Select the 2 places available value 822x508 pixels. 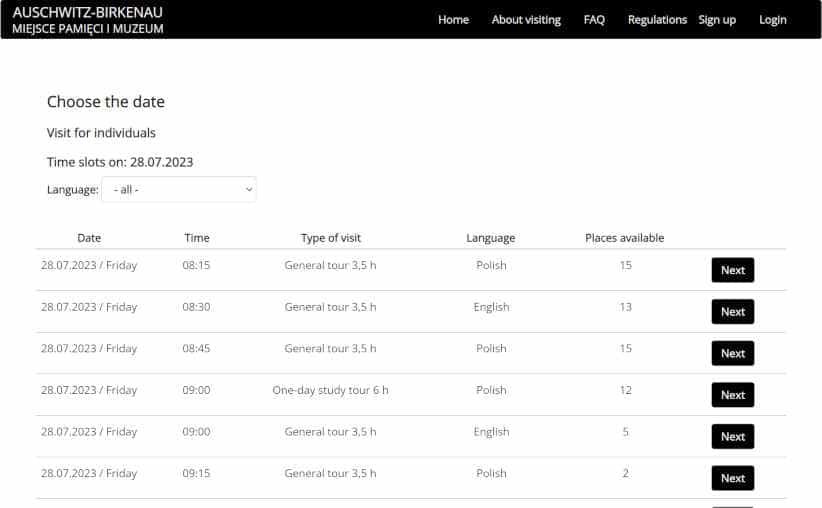(x=625, y=473)
